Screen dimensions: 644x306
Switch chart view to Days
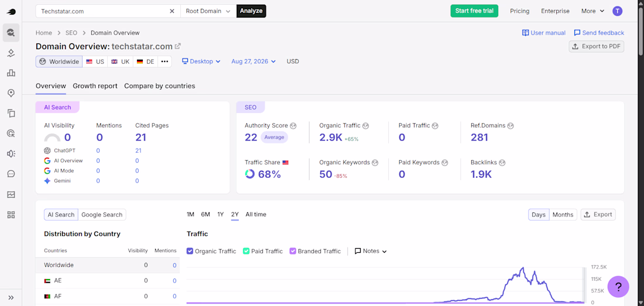tap(539, 215)
